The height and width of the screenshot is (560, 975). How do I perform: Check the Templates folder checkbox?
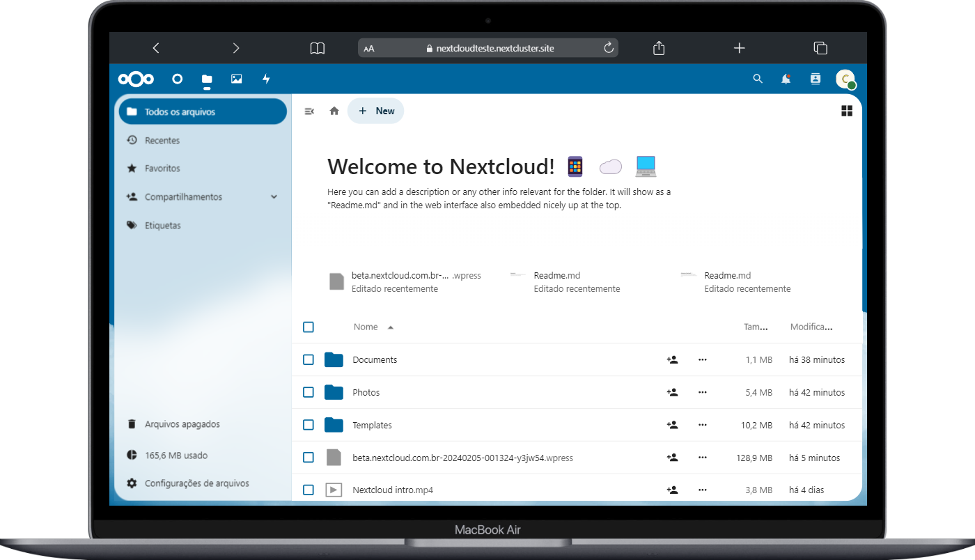[x=309, y=425]
